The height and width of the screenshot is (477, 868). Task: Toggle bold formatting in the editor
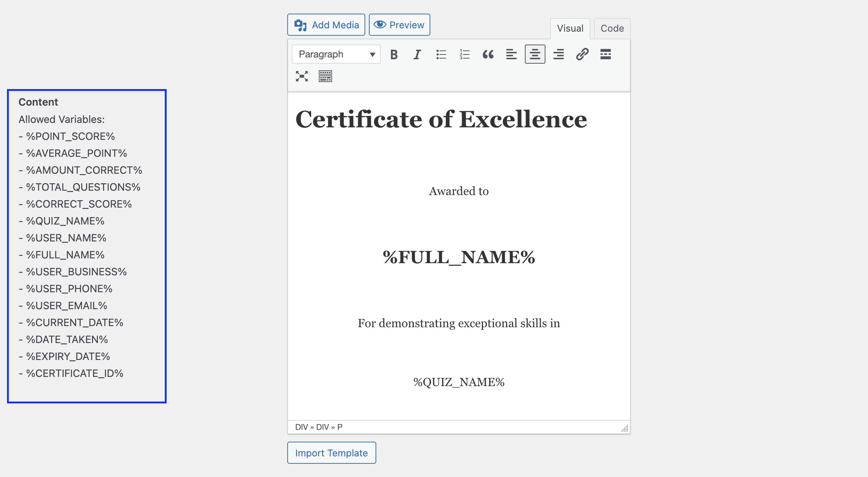393,54
